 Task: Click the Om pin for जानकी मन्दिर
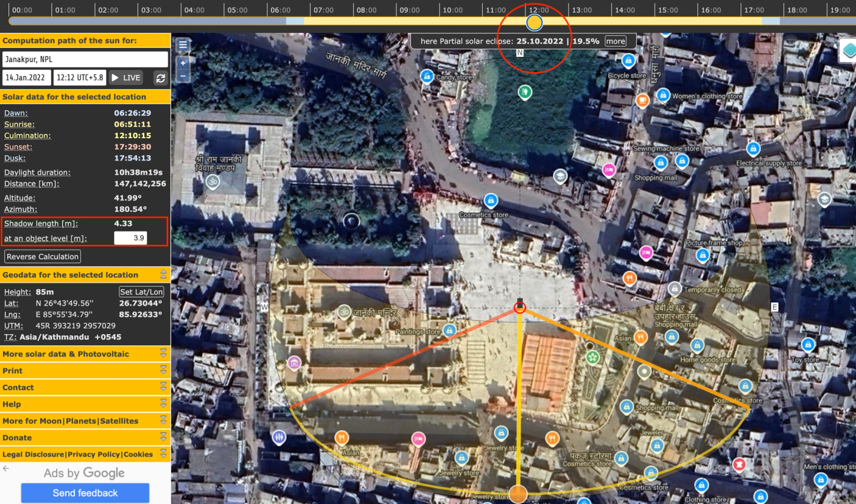coord(345,312)
